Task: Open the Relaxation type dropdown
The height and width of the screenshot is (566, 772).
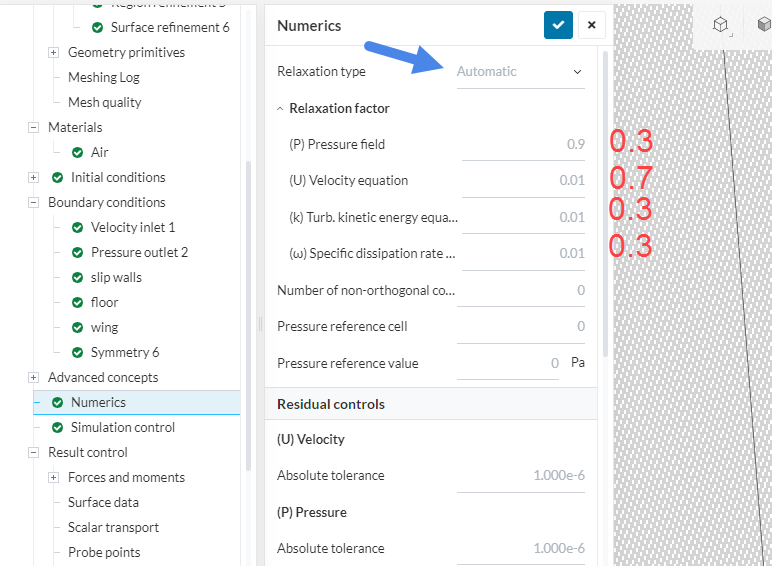Action: click(x=520, y=72)
